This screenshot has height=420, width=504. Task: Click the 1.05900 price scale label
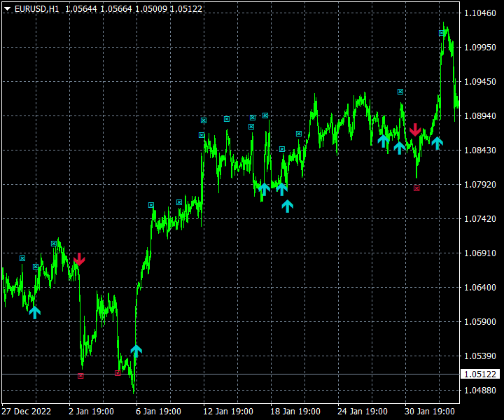[480, 322]
